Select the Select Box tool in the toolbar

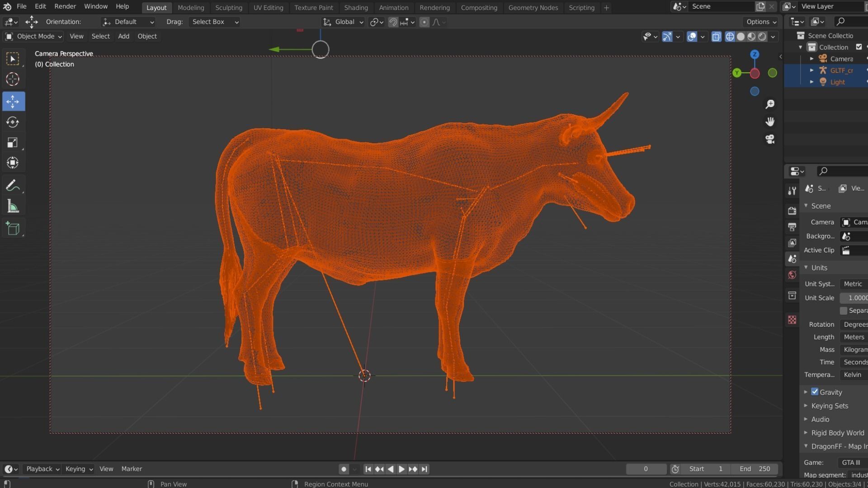(x=13, y=59)
